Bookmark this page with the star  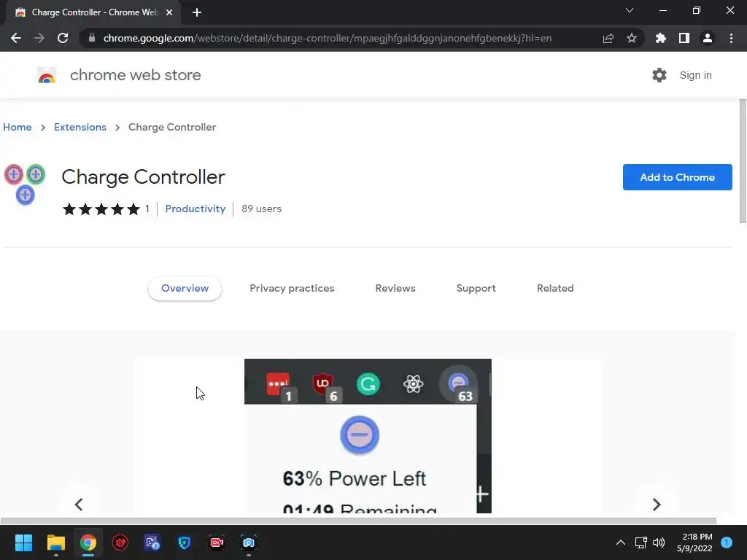pos(632,38)
